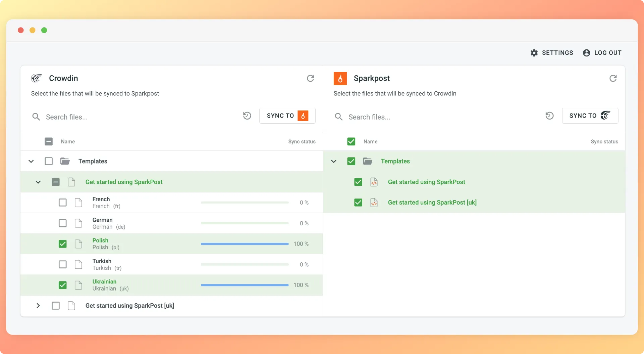Screen dimensions: 644x354
Task: Expand Crowdin Get started using SparkPost [uk] file
Action: pos(38,306)
